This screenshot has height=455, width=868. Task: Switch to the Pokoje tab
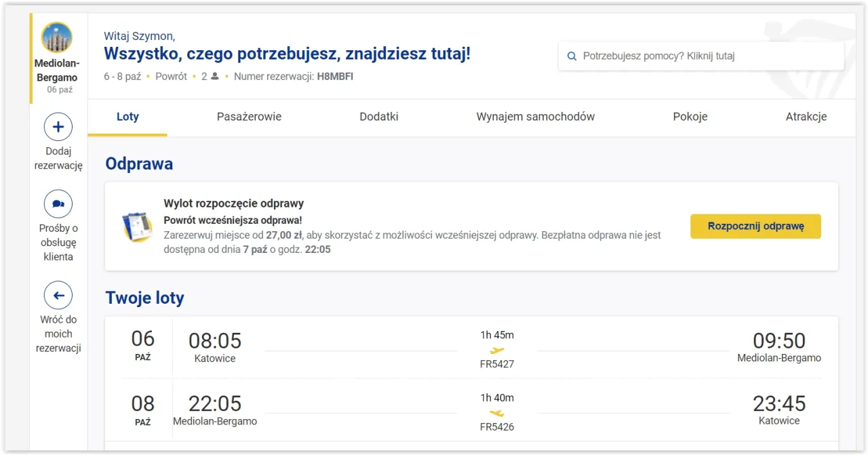(690, 117)
